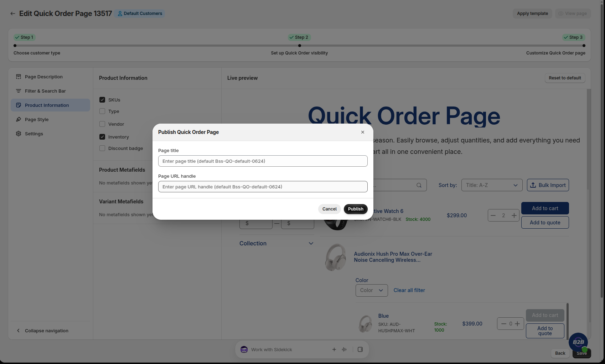Viewport: 605px width, 364px height.
Task: Open Filter & Search Bar section
Action: click(50, 91)
